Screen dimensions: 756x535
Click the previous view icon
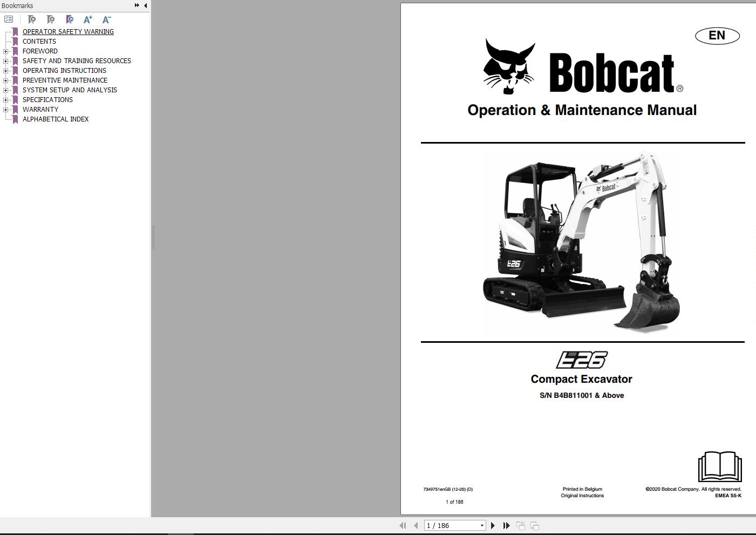click(521, 525)
